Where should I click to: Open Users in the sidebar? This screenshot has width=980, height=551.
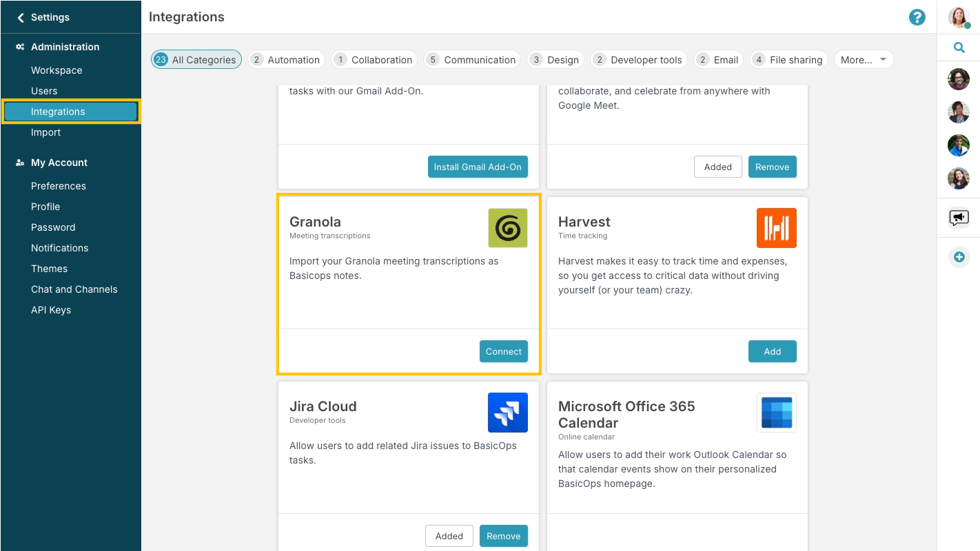point(44,91)
